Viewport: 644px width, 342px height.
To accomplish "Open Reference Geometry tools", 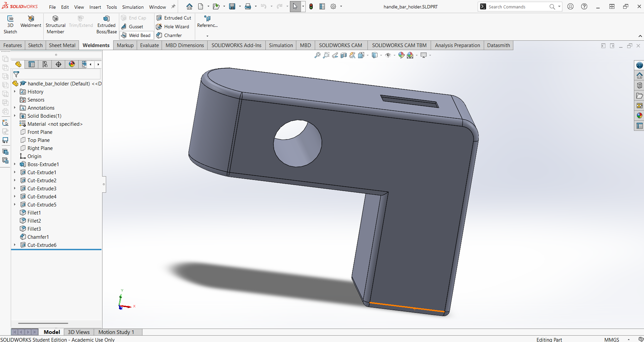I will [207, 22].
